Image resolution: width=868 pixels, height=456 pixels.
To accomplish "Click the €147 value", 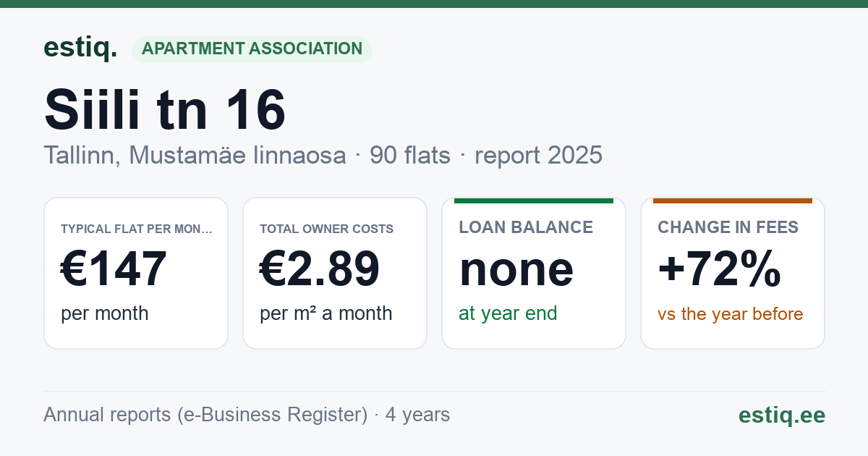I will 114,269.
